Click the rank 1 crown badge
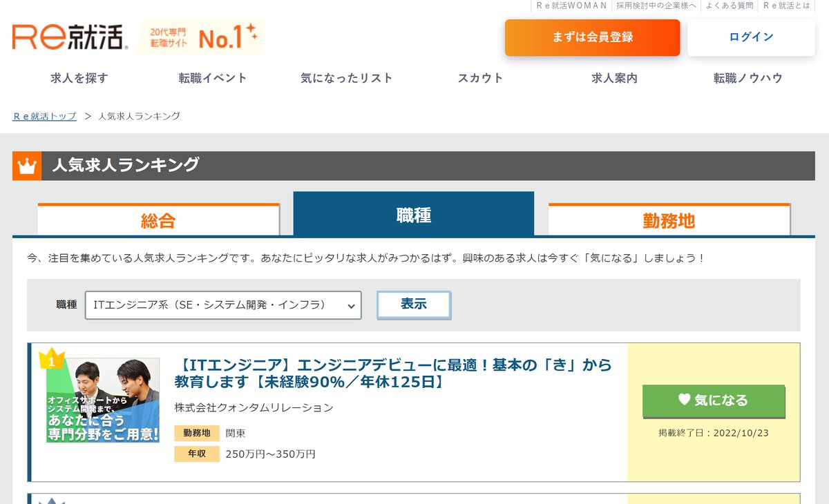Screen dimensions: 829x504 click(51, 359)
